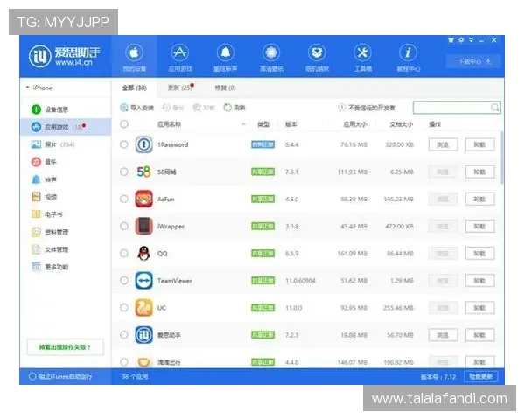Image resolution: width=525 pixels, height=420 pixels.
Task: Select the AcFun row radio circle
Action: click(x=124, y=199)
